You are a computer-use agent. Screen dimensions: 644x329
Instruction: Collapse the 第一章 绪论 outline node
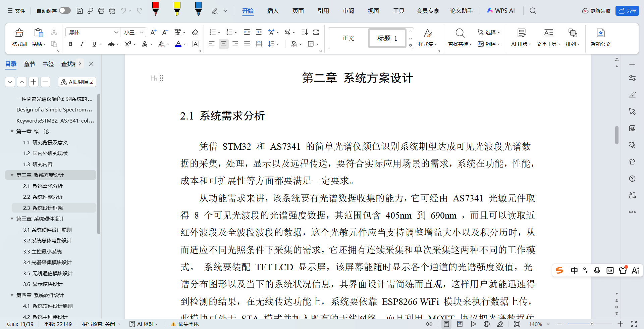pos(12,131)
